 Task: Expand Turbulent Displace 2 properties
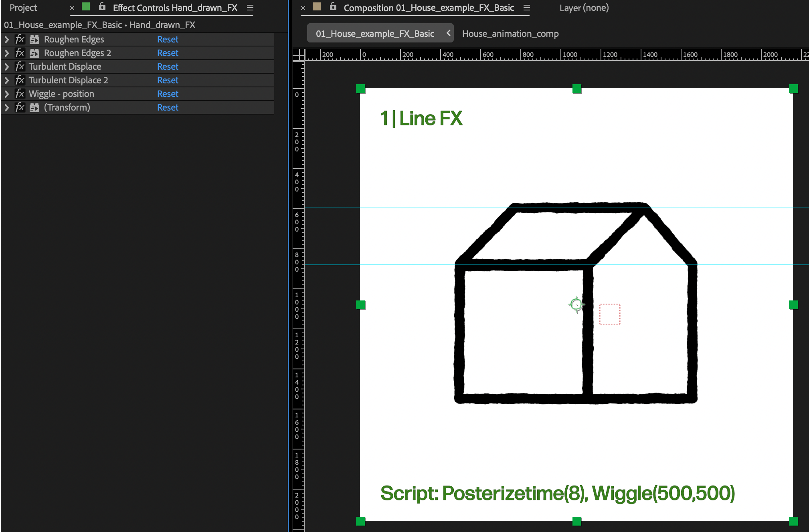[7, 80]
